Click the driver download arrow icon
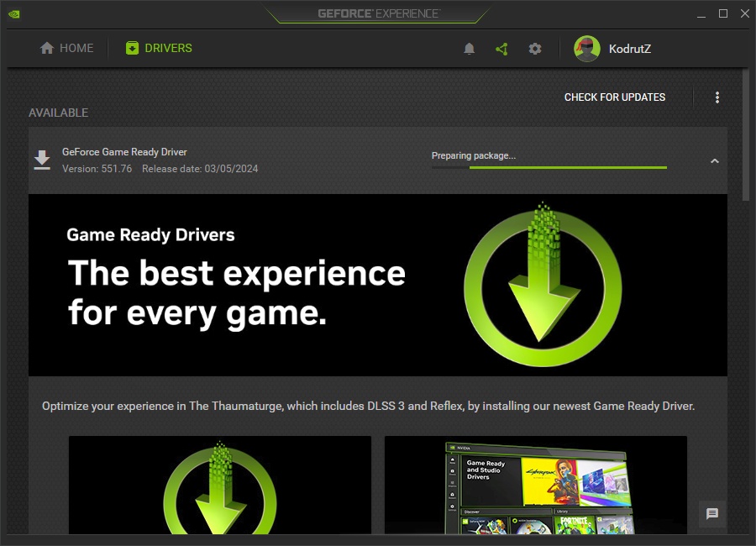The width and height of the screenshot is (756, 546). tap(42, 160)
